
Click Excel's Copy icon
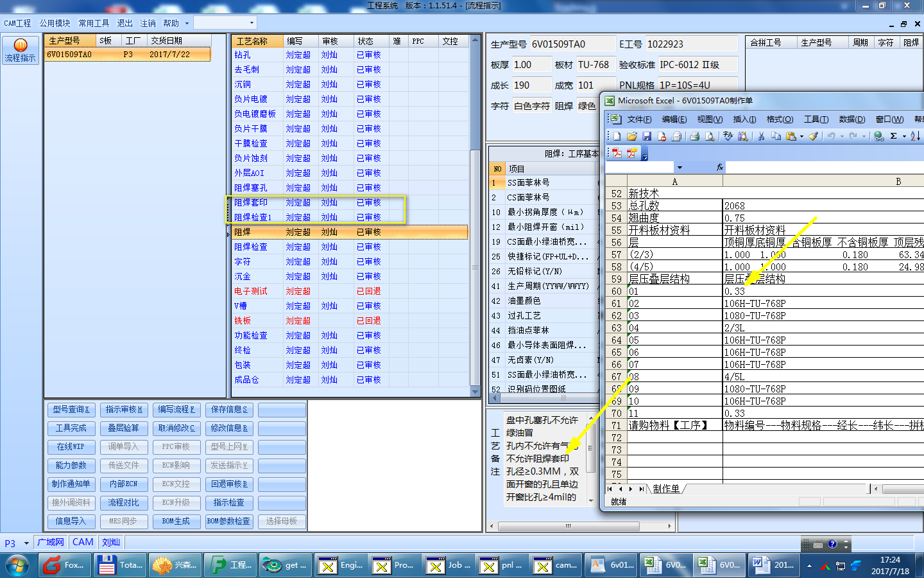(776, 136)
